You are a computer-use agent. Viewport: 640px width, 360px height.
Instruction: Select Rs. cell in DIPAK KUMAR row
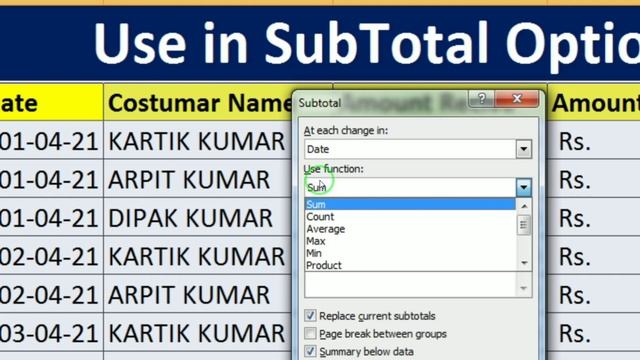tap(594, 217)
